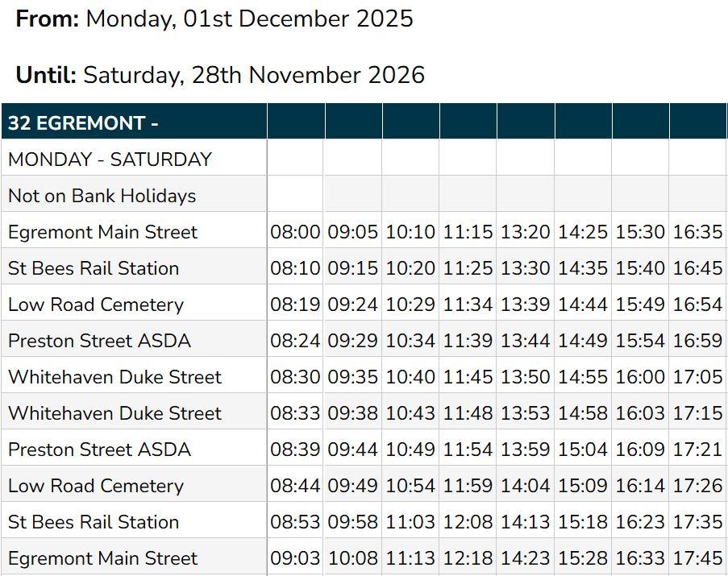Click the Low Road Cemetery label beside 08:44
The width and height of the screenshot is (728, 576).
pyautogui.click(x=96, y=486)
